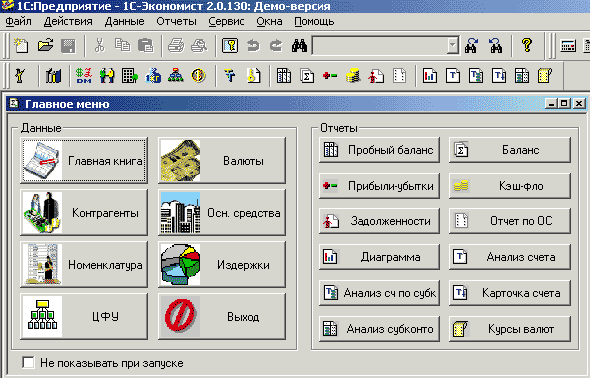The width and height of the screenshot is (590, 378).
Task: Click the org-chart hierarchy toolbar icon
Action: tap(176, 76)
